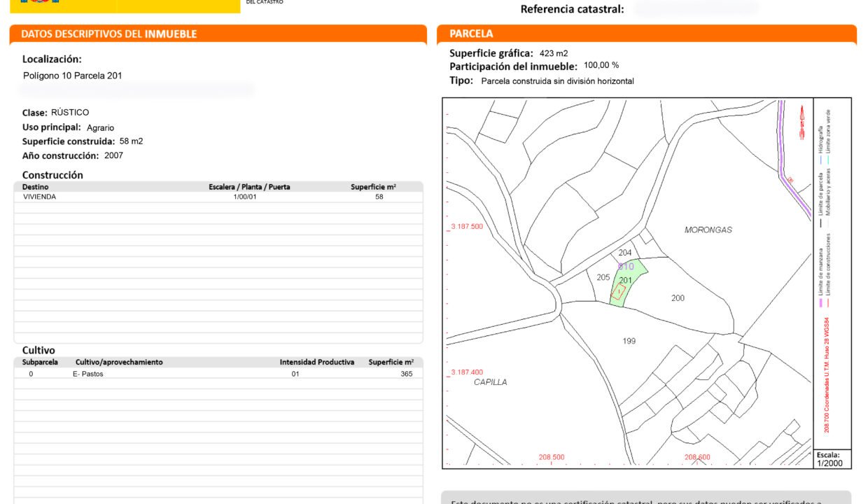
Task: Click the 'Hidrografía' legend entry
Action: pyautogui.click(x=821, y=140)
